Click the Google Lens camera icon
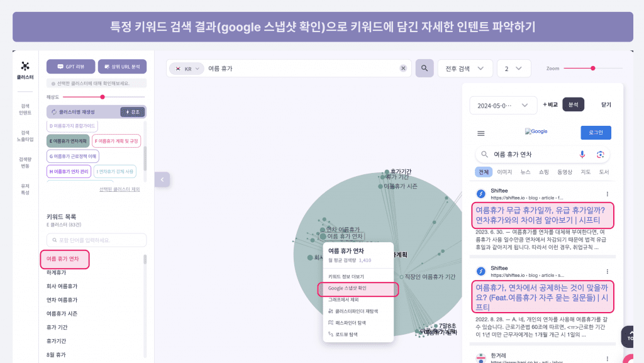 pyautogui.click(x=600, y=154)
